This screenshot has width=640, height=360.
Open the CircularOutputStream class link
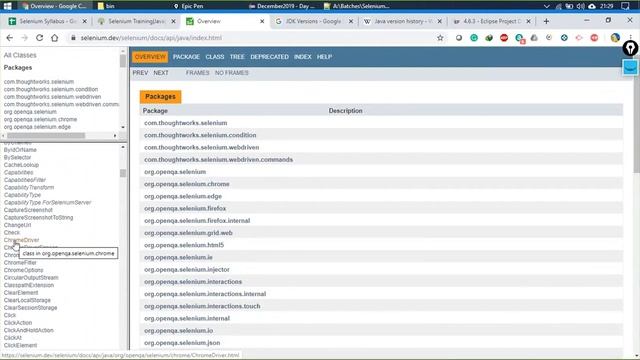[x=31, y=278]
